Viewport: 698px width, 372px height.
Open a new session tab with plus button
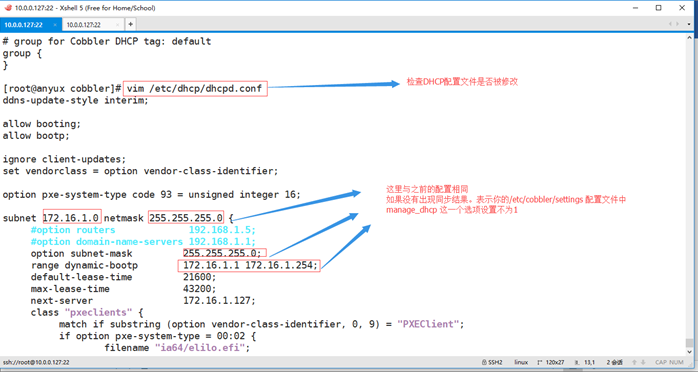click(130, 24)
